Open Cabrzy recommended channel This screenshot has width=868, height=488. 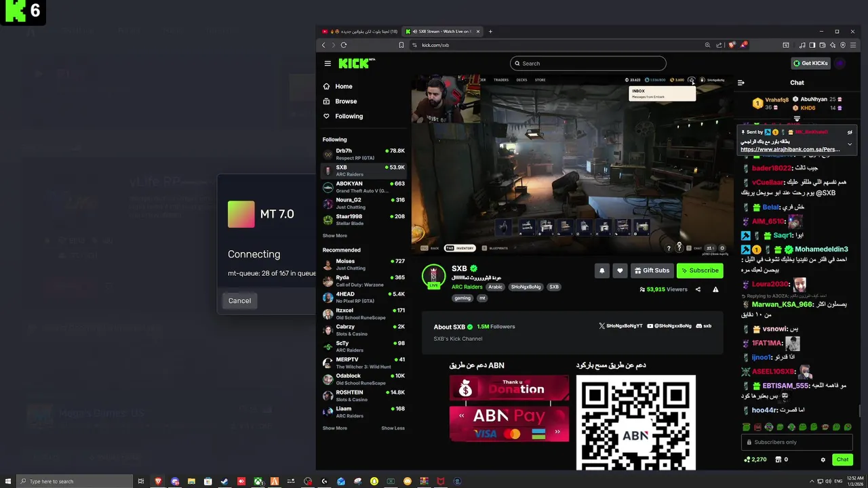point(363,330)
